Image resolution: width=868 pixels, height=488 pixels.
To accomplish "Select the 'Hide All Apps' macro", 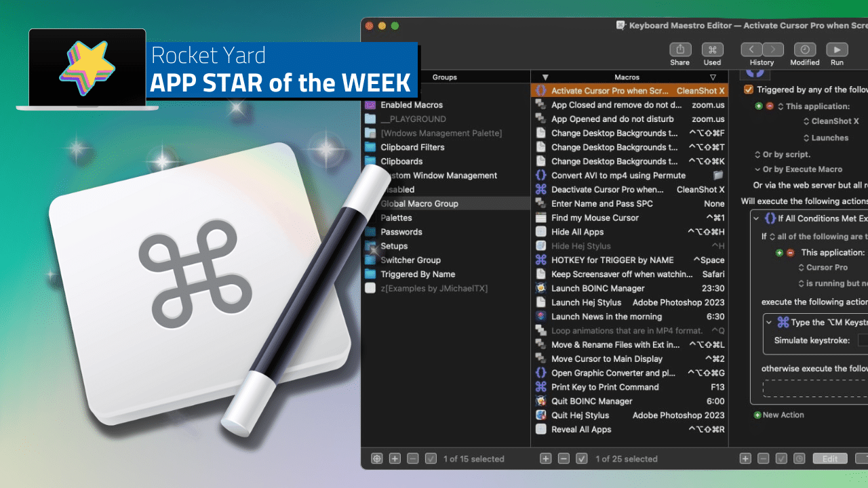I will (x=577, y=232).
